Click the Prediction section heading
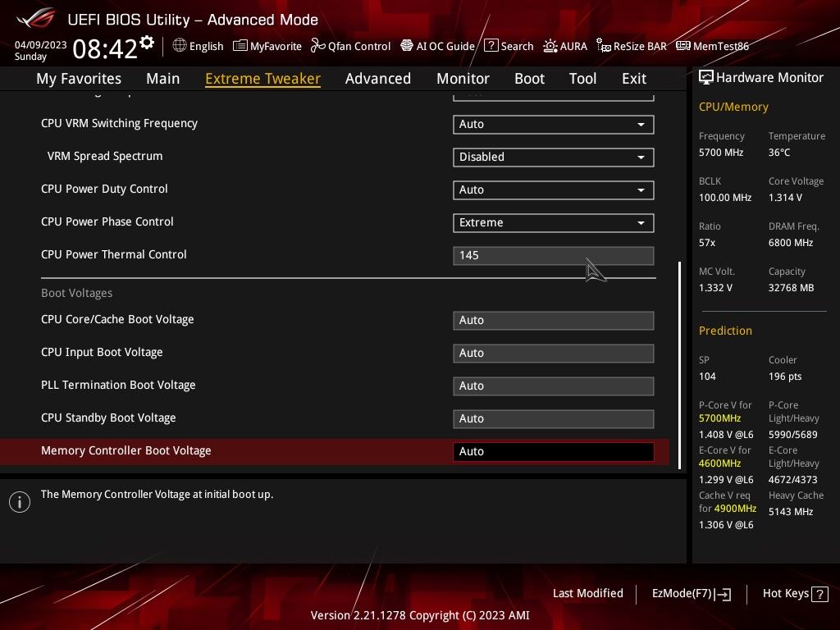Image resolution: width=840 pixels, height=630 pixels. click(x=725, y=331)
